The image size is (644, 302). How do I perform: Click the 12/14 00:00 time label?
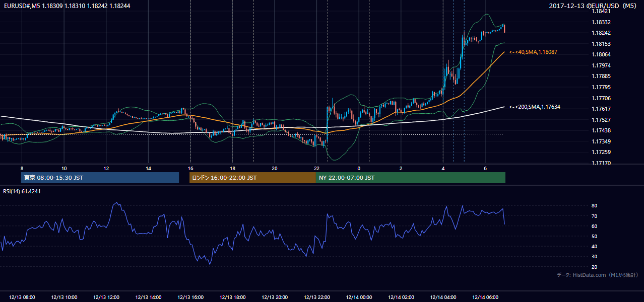point(359,297)
